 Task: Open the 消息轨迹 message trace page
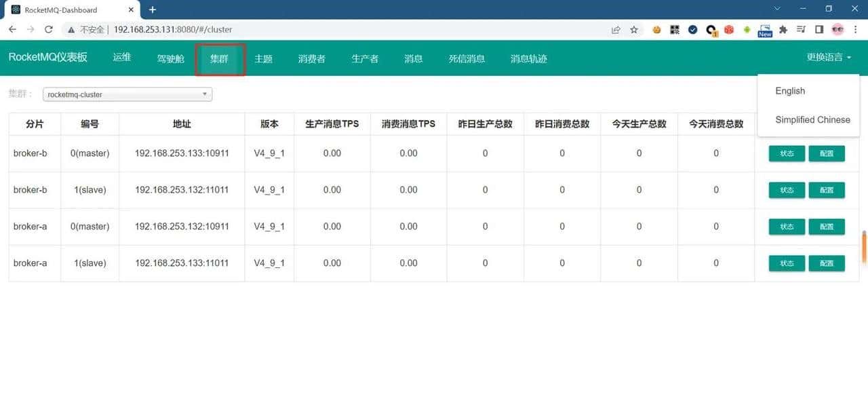(528, 58)
